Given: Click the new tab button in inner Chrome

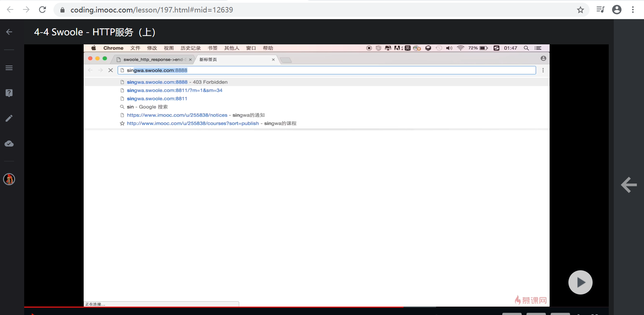Looking at the screenshot, I should pyautogui.click(x=286, y=60).
